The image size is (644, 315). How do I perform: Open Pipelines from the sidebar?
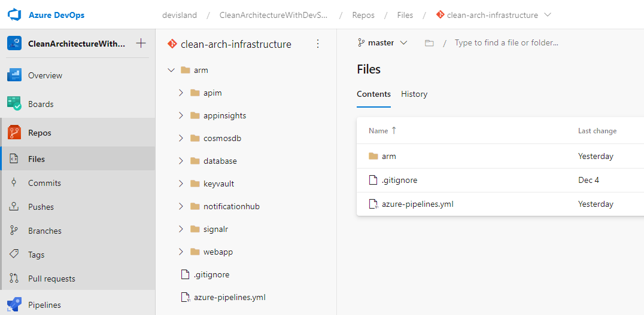[78, 305]
